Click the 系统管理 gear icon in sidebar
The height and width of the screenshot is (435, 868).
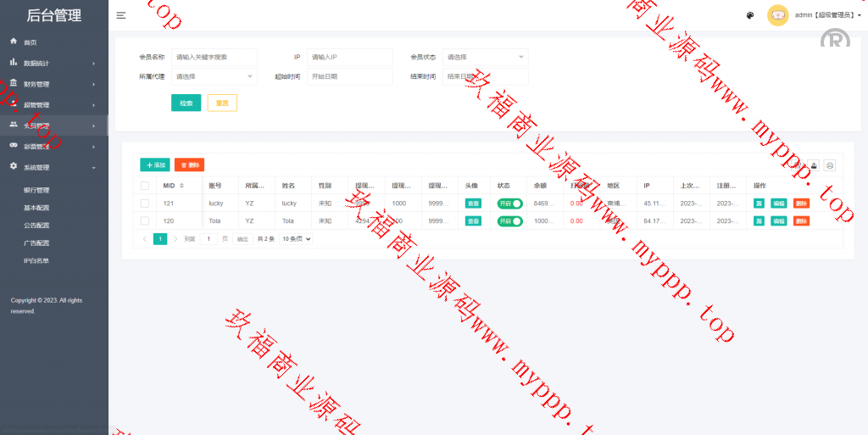click(14, 167)
